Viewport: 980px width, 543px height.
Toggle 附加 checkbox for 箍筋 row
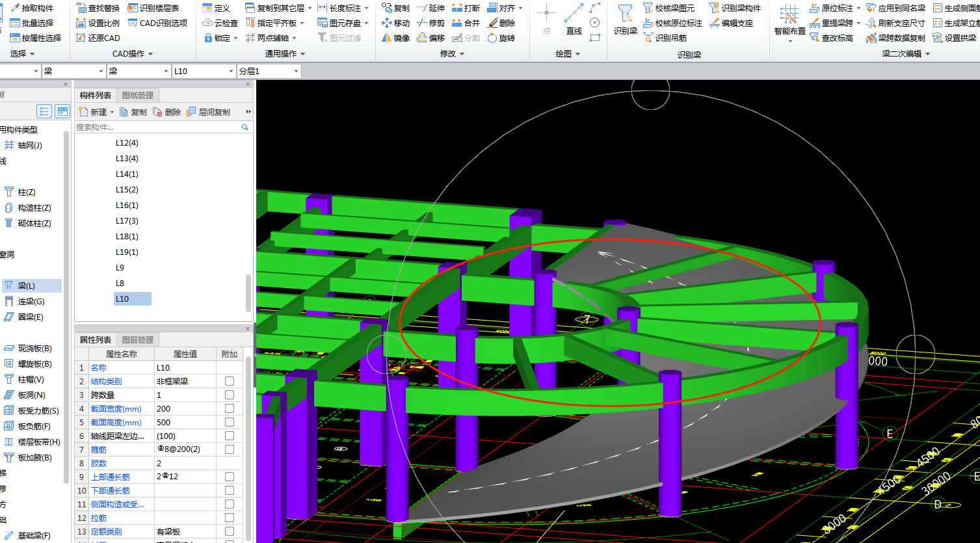click(230, 449)
